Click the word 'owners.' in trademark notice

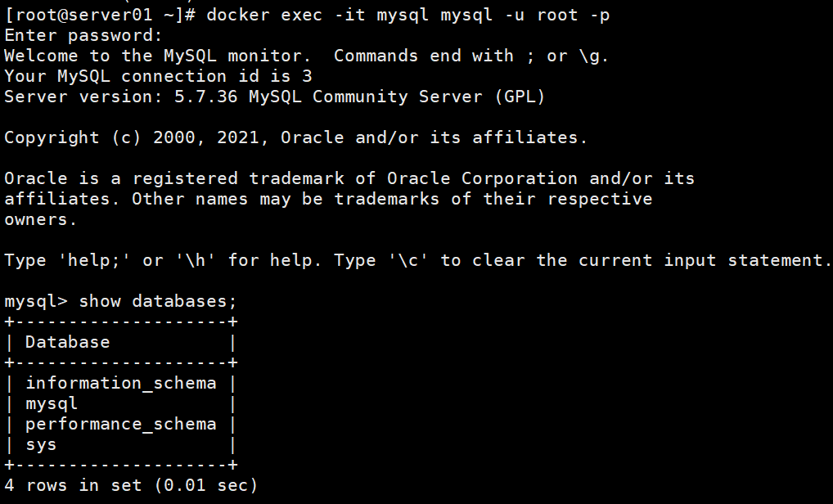click(x=41, y=219)
